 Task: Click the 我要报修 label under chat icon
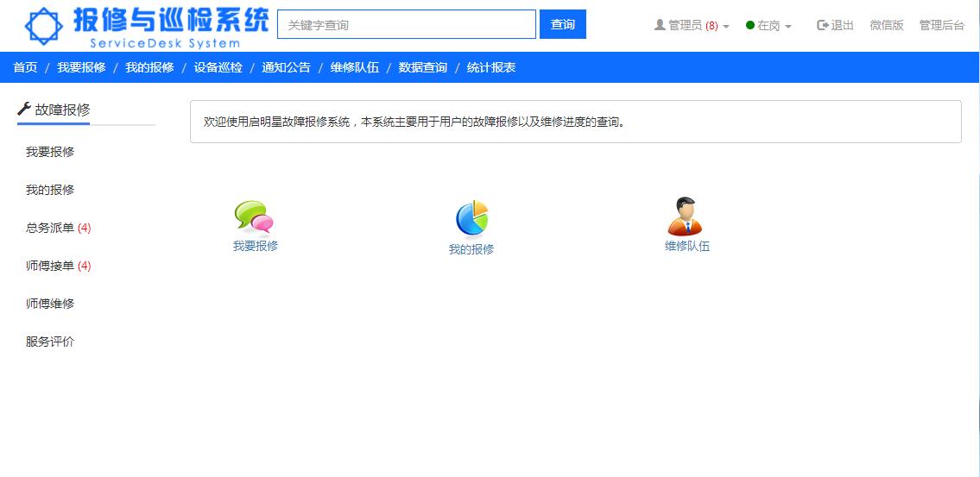pyautogui.click(x=255, y=246)
